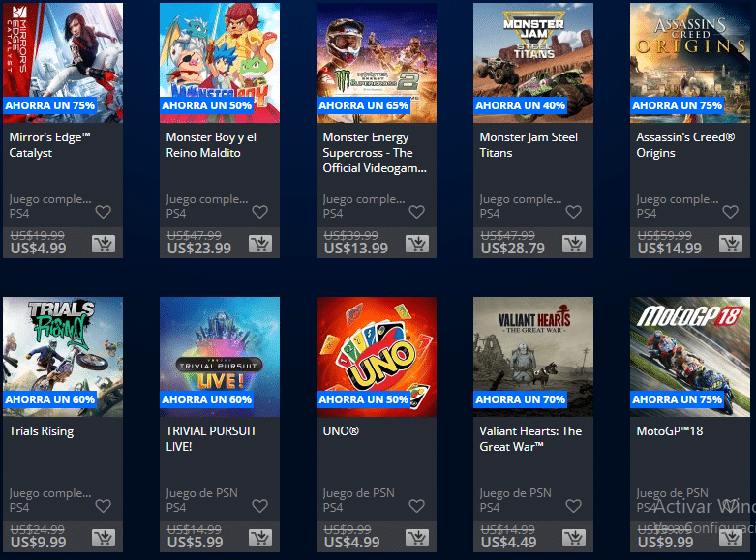Add Trials Rising to cart
The image size is (756, 560).
pos(104,538)
